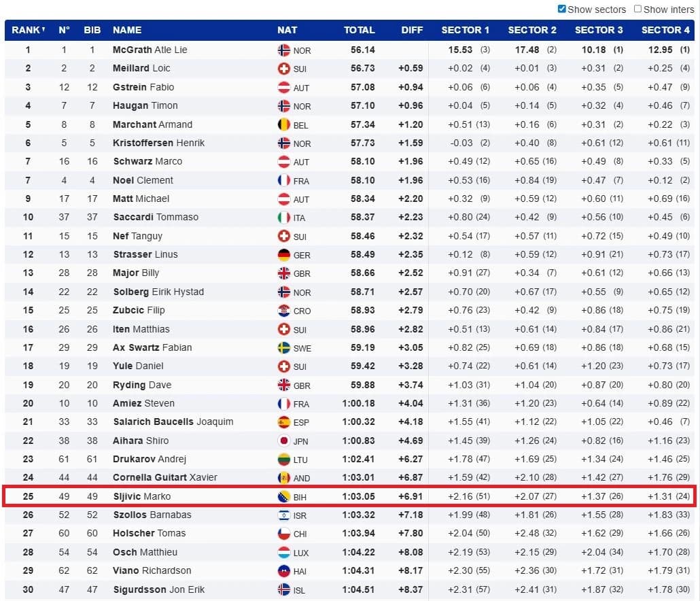The image size is (700, 601).
Task: Click Bosnia flag in Sljivic Marko row
Action: coord(284,496)
